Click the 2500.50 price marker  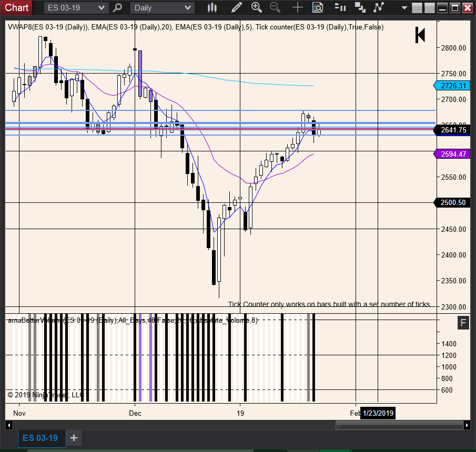[x=452, y=202]
